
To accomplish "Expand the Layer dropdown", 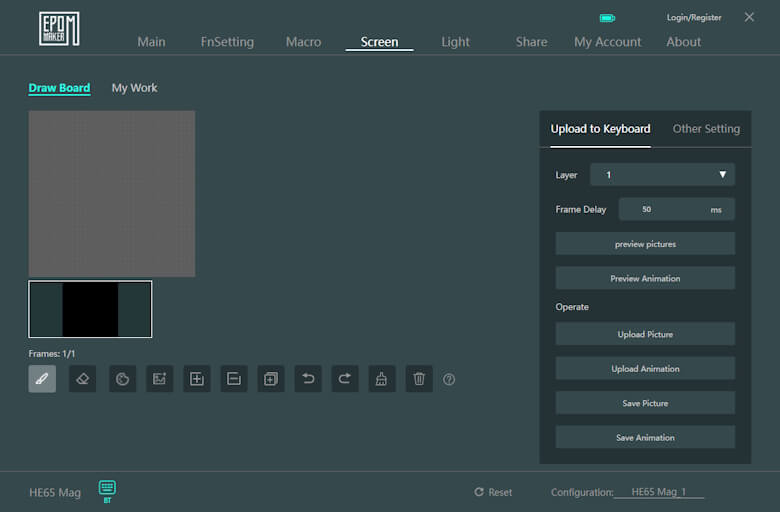I will 662,175.
